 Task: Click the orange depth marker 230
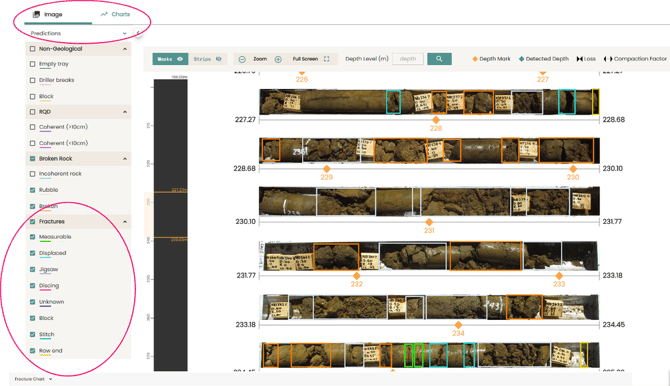573,169
